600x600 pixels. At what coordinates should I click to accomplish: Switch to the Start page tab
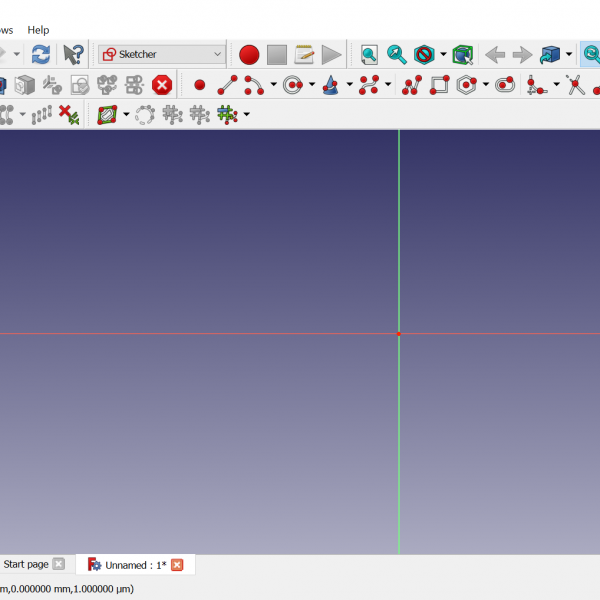[26, 564]
